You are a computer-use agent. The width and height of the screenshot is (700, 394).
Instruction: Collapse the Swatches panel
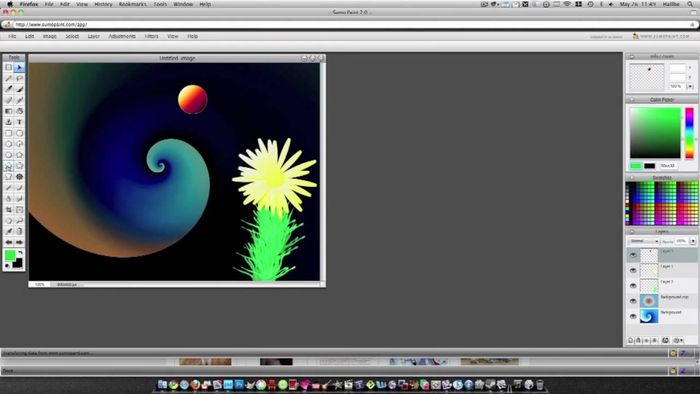coord(631,178)
